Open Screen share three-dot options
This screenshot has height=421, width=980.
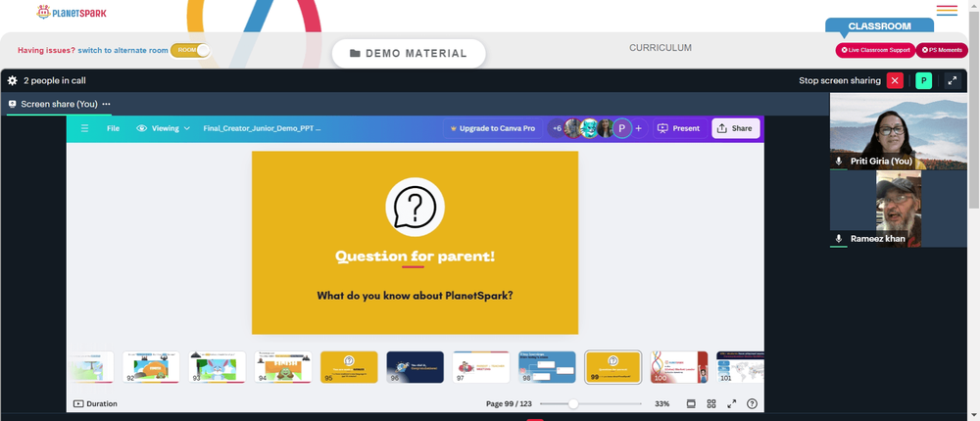click(x=106, y=105)
